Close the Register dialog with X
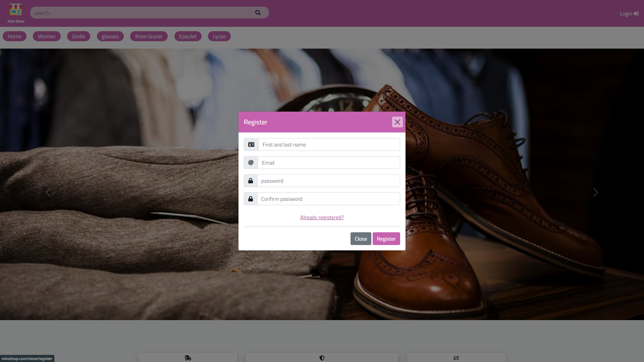Image resolution: width=644 pixels, height=362 pixels. point(397,122)
